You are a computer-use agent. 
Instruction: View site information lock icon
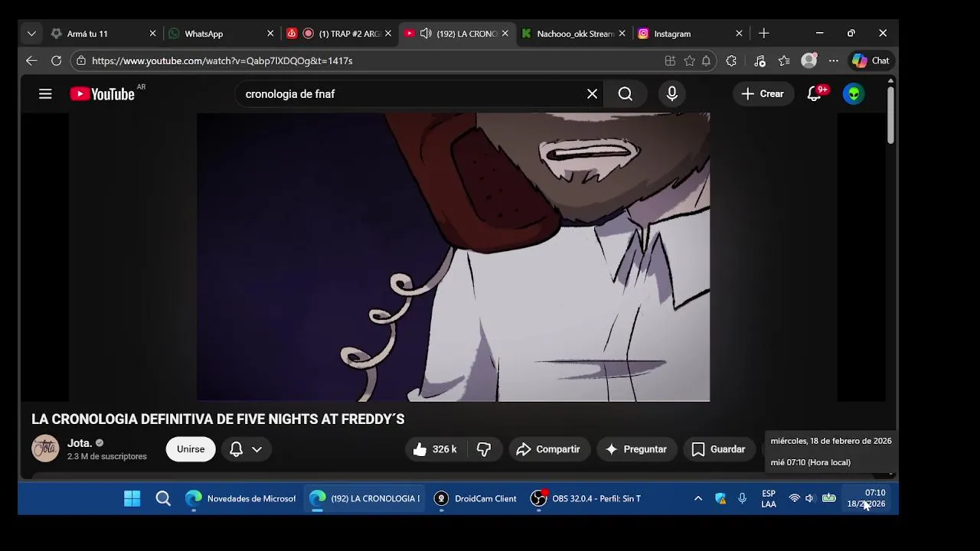click(81, 60)
